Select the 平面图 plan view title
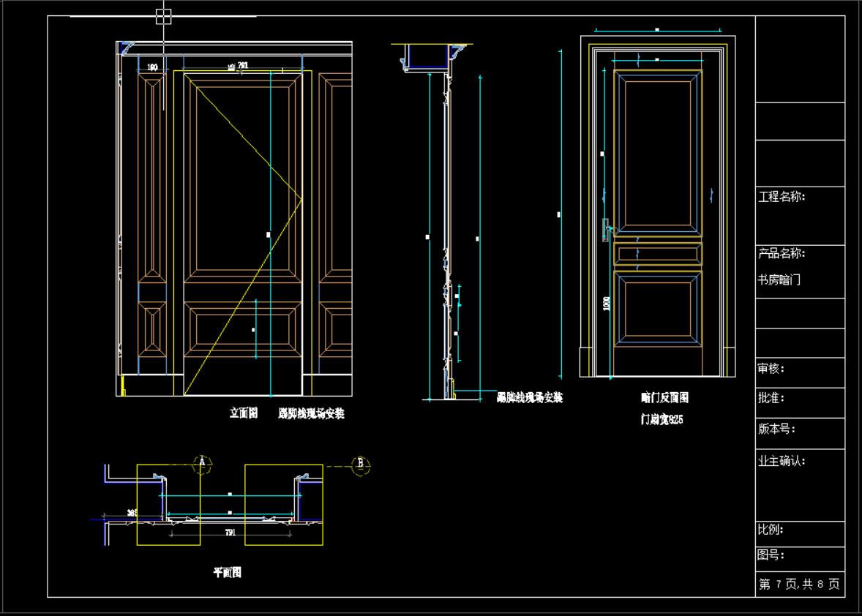The width and height of the screenshot is (862, 616). tap(227, 573)
